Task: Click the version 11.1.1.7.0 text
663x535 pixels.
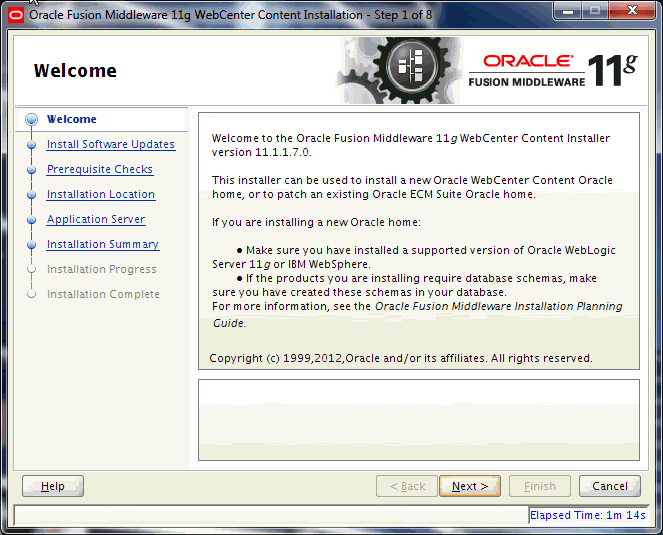Action: pos(261,152)
